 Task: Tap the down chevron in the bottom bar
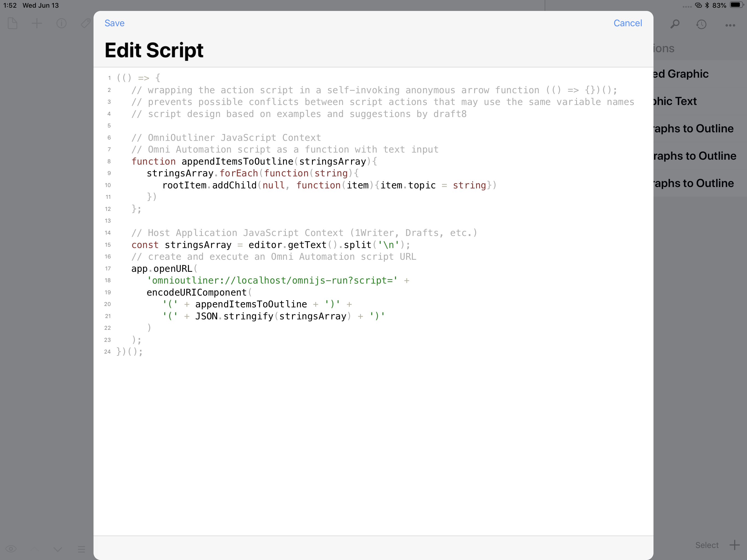pos(58,549)
